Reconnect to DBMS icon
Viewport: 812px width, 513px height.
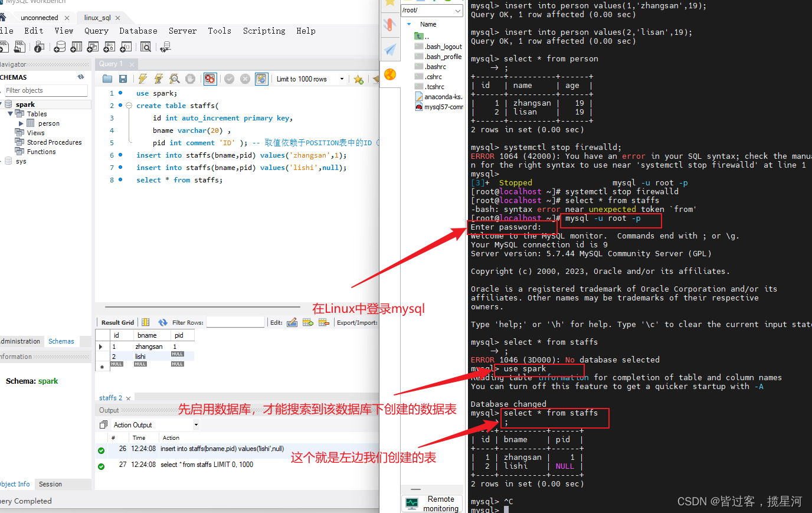(166, 47)
